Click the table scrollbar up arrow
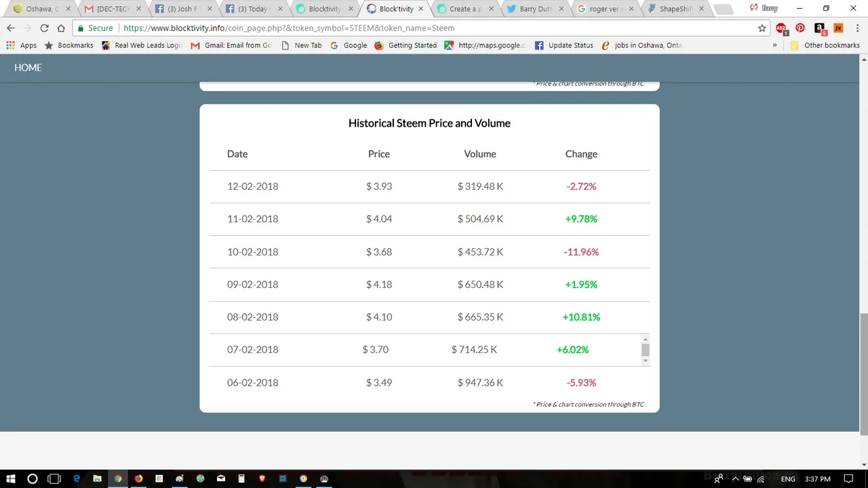This screenshot has width=868, height=488. [x=645, y=339]
